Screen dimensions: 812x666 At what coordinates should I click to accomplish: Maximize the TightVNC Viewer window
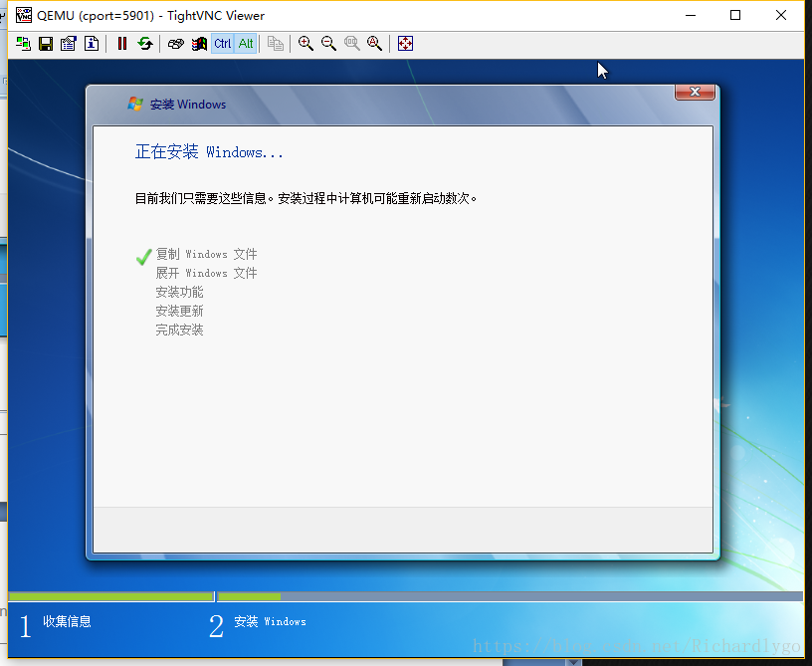735,16
